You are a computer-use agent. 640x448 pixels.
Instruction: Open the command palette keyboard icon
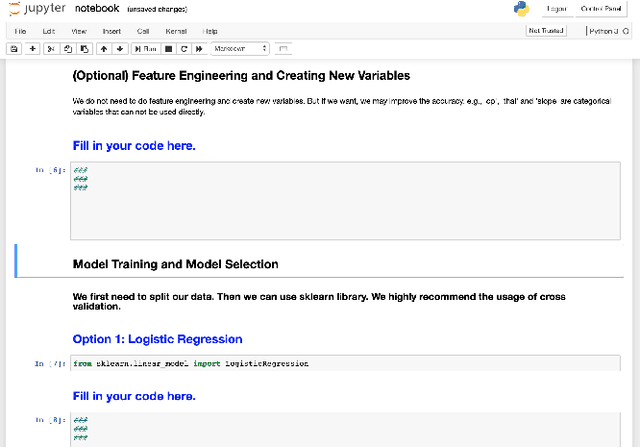tap(284, 48)
